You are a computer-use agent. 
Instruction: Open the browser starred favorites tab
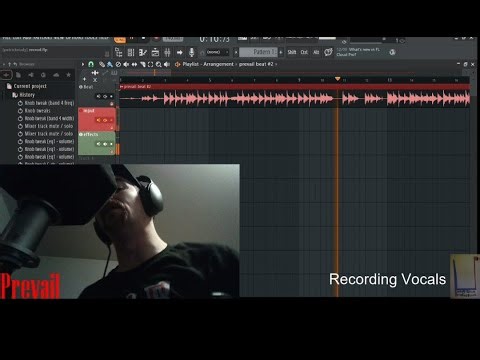(x=68, y=75)
